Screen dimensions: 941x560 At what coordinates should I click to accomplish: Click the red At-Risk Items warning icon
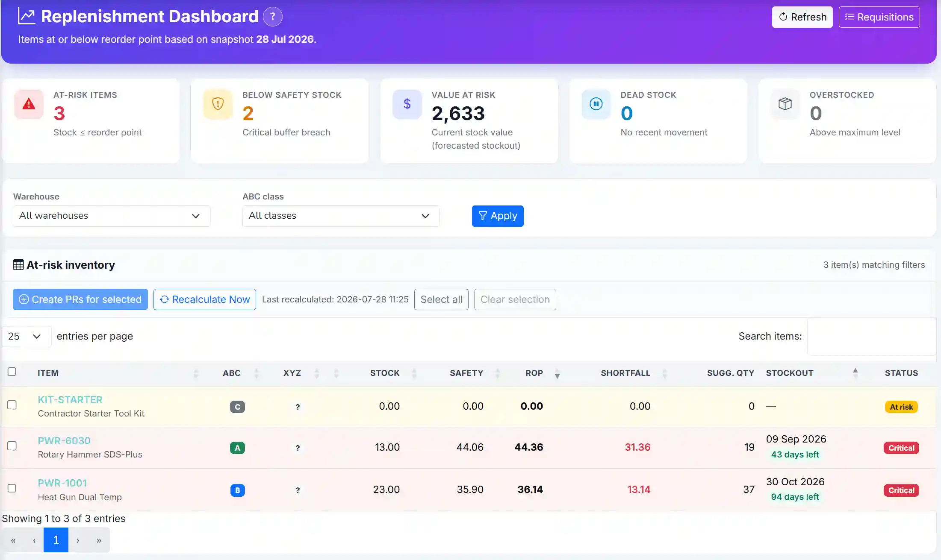click(29, 104)
